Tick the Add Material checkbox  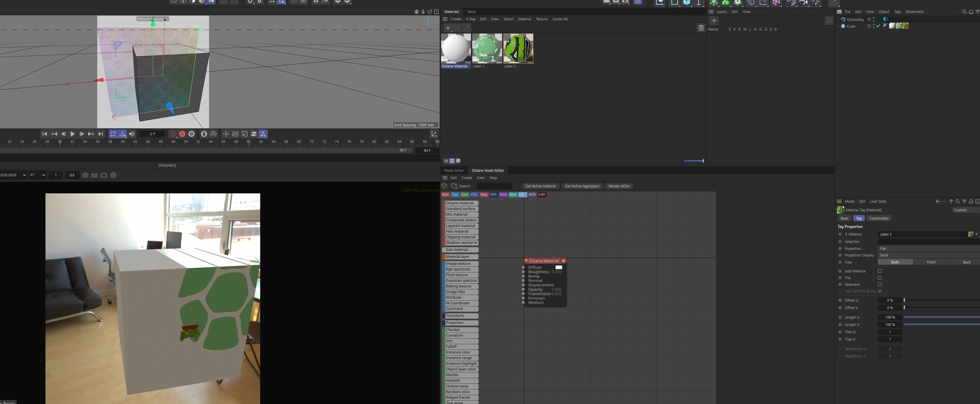tap(879, 271)
